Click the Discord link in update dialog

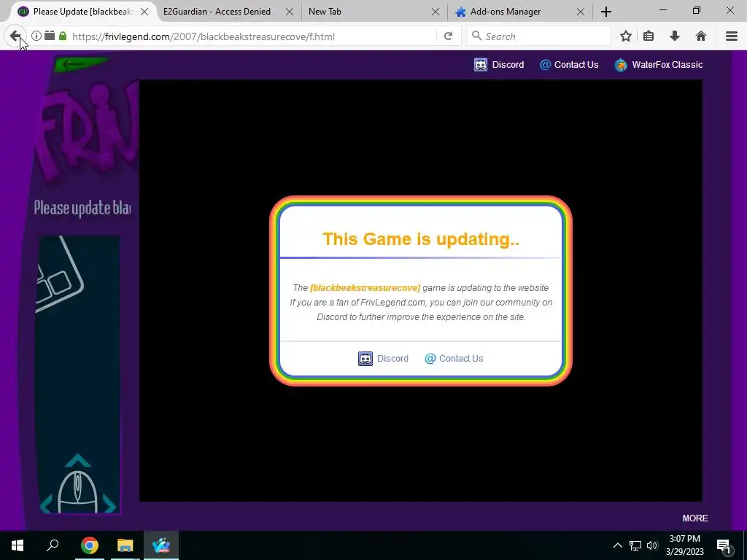coord(383,359)
